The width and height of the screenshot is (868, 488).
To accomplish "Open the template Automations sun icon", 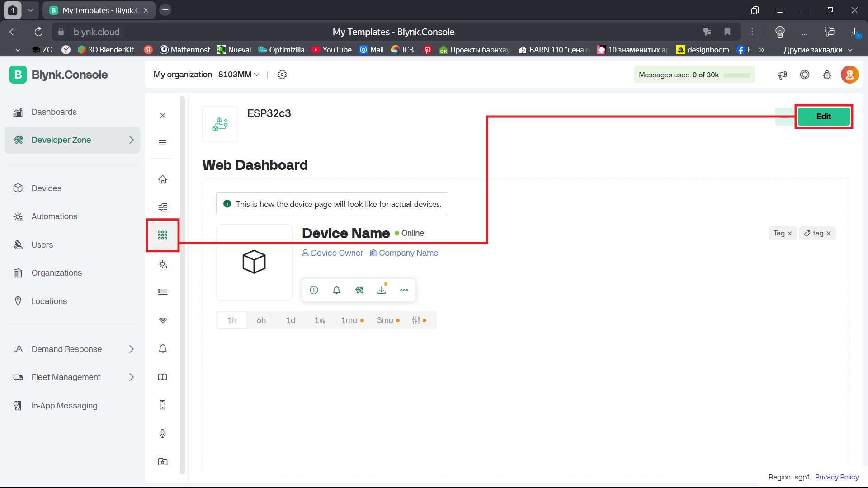I will (163, 264).
